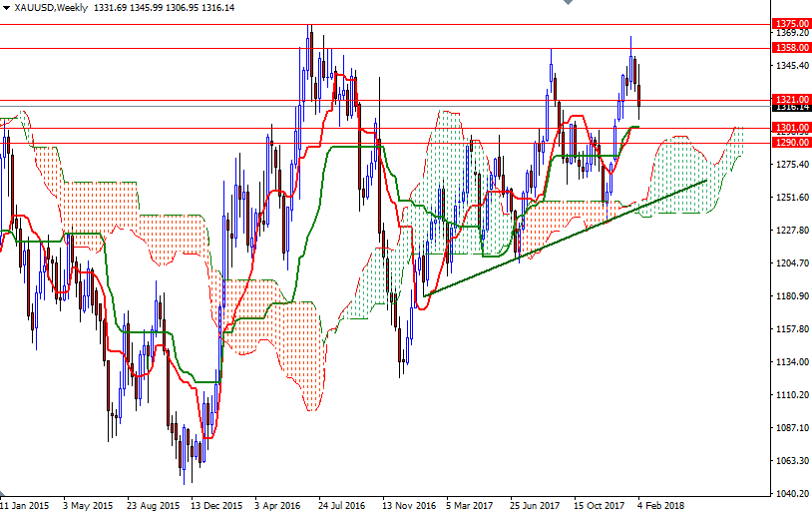The height and width of the screenshot is (513, 812).
Task: Click the 4 Feb 2018 date label
Action: pos(661,505)
